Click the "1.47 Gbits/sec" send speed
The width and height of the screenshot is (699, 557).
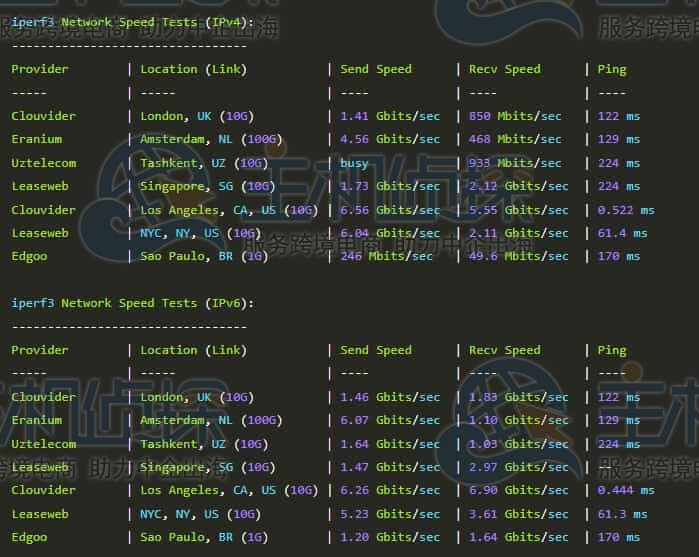click(390, 467)
